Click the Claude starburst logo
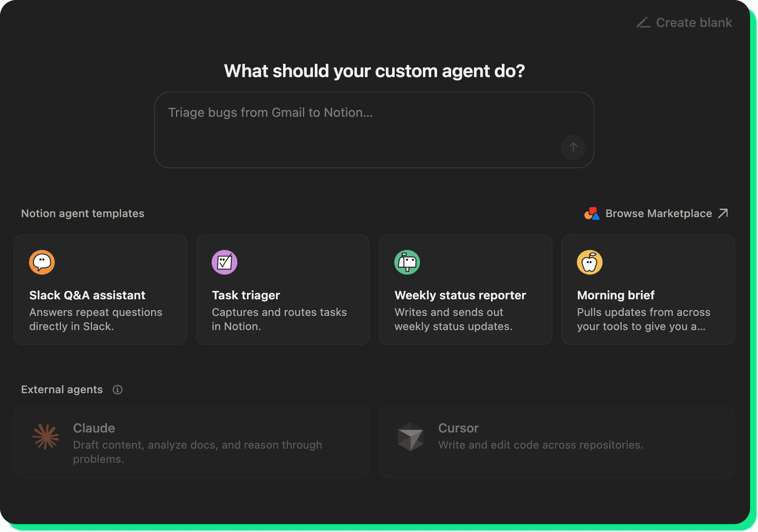 tap(46, 436)
